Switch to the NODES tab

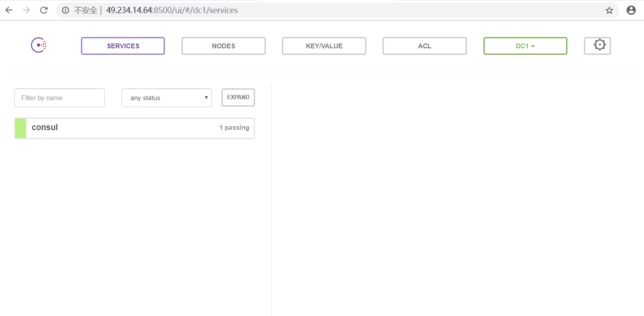tap(224, 46)
